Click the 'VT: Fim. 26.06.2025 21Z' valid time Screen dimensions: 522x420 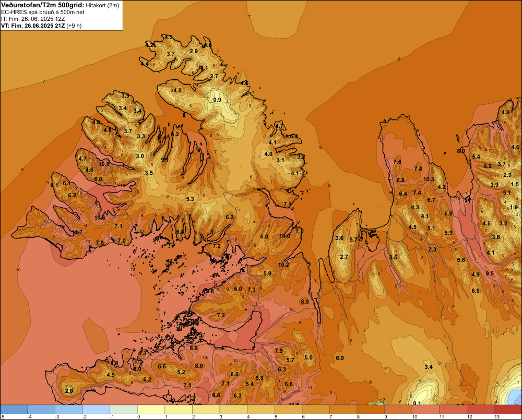[x=33, y=26]
